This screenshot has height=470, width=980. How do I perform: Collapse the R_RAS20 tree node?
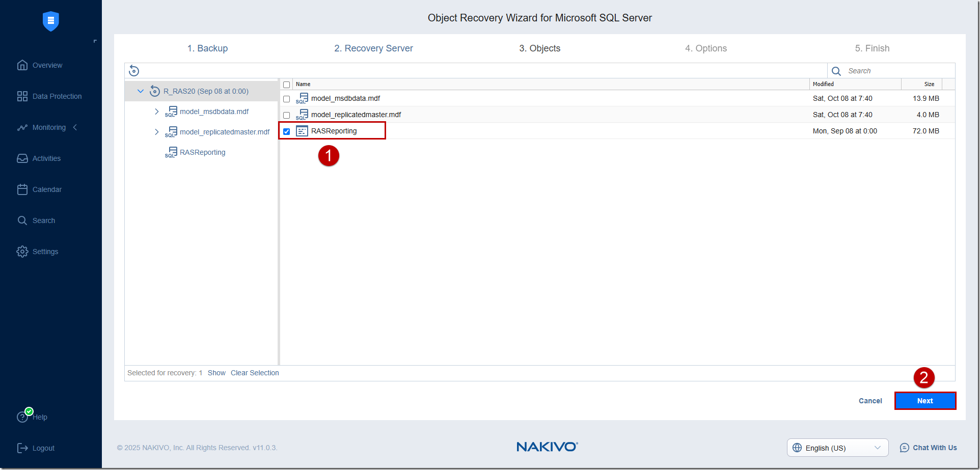[x=141, y=91]
